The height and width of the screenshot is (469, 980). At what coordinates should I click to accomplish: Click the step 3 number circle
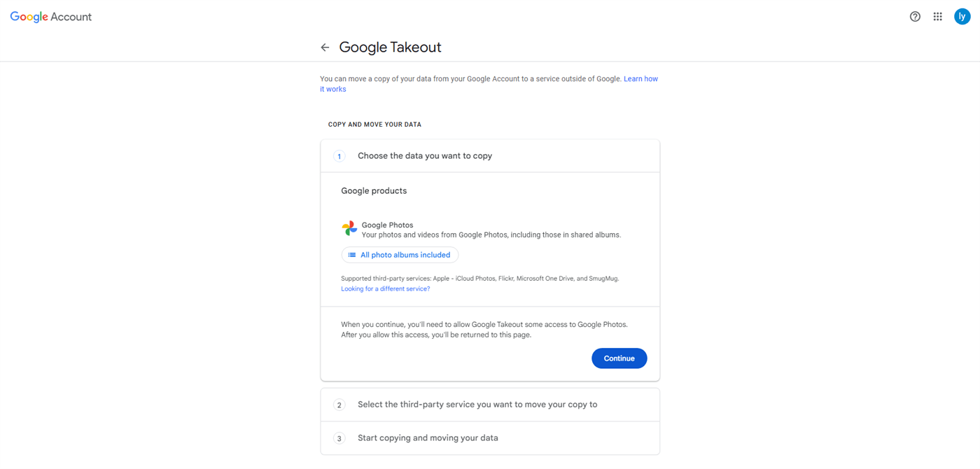tap(339, 439)
